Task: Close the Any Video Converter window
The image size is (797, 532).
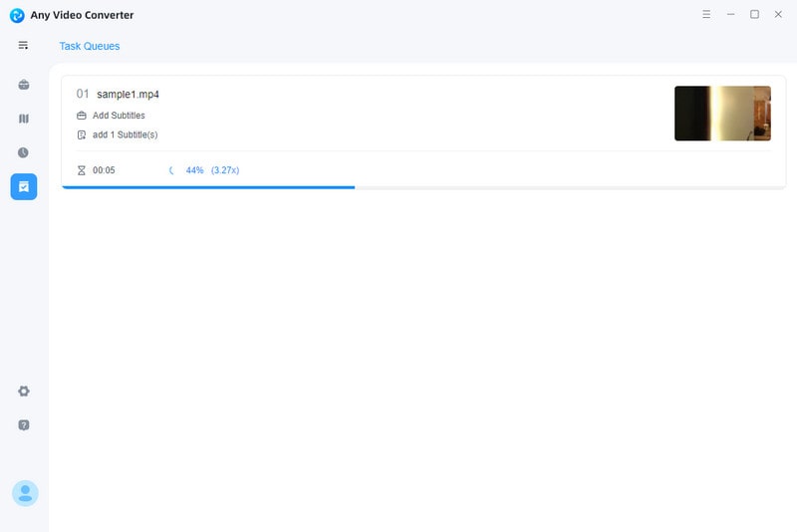Action: (x=778, y=14)
